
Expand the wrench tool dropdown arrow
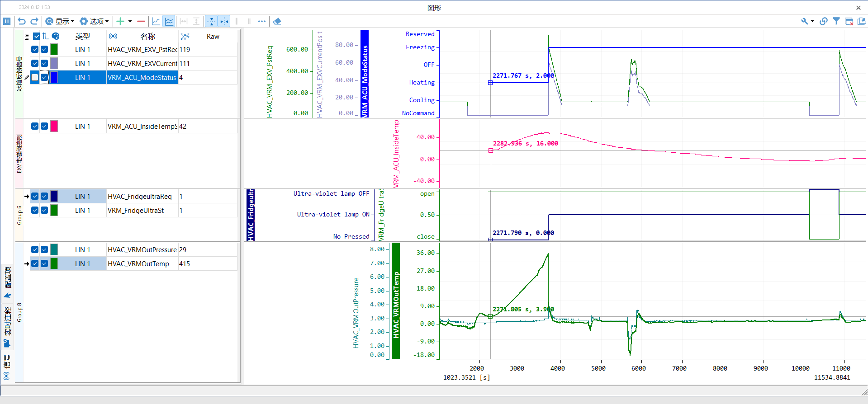812,21
